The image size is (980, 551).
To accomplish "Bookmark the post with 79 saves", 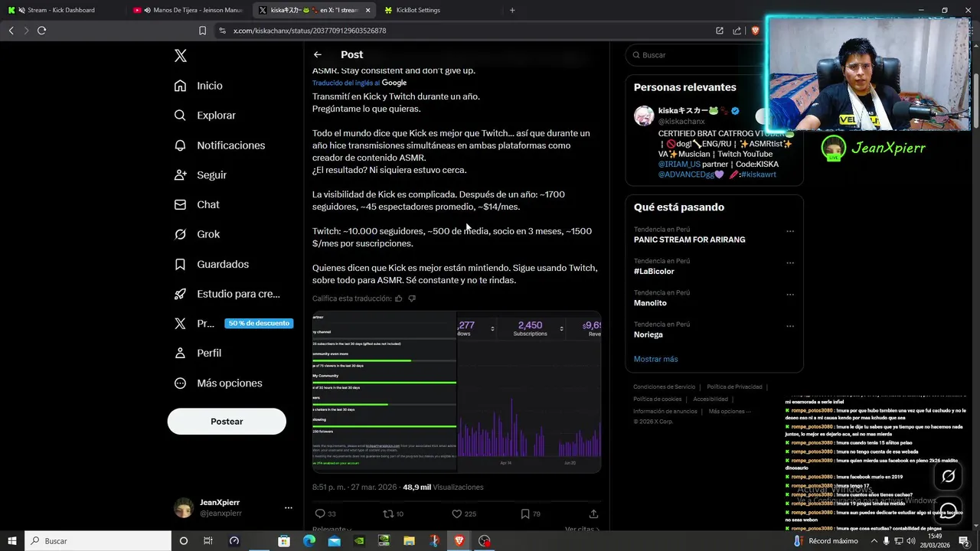I will (x=531, y=514).
